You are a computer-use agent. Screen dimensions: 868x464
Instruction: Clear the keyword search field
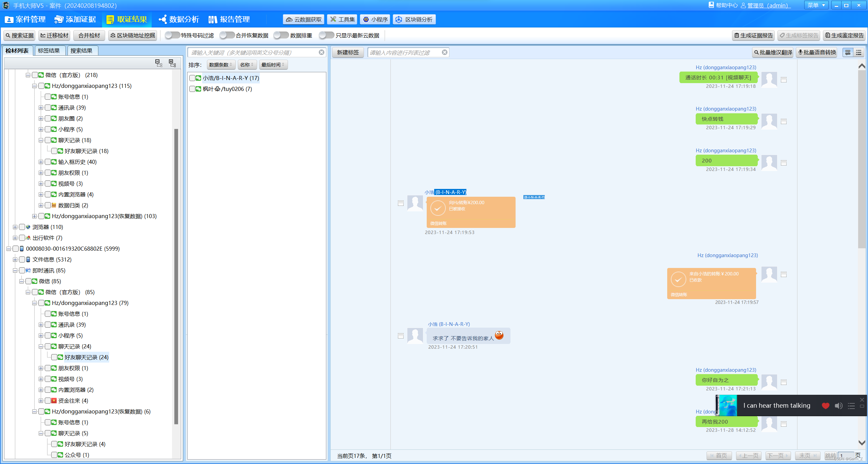coord(321,52)
